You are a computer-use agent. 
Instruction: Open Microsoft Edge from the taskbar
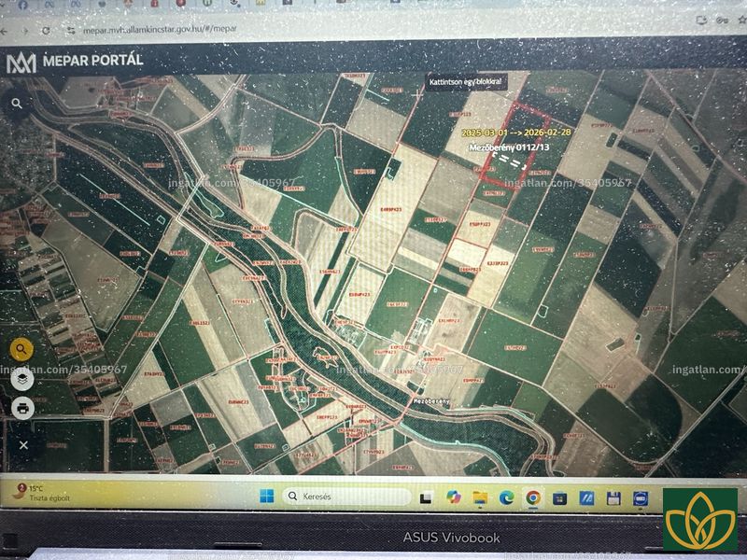[x=506, y=498]
